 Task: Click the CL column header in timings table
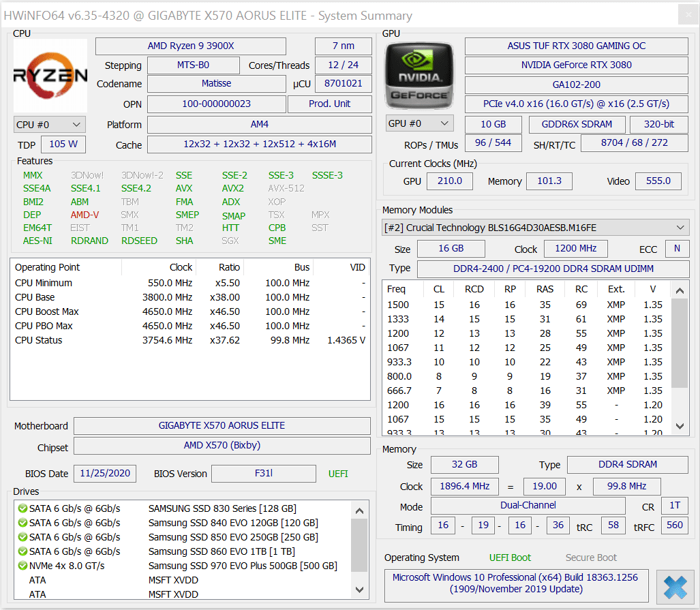coord(438,289)
